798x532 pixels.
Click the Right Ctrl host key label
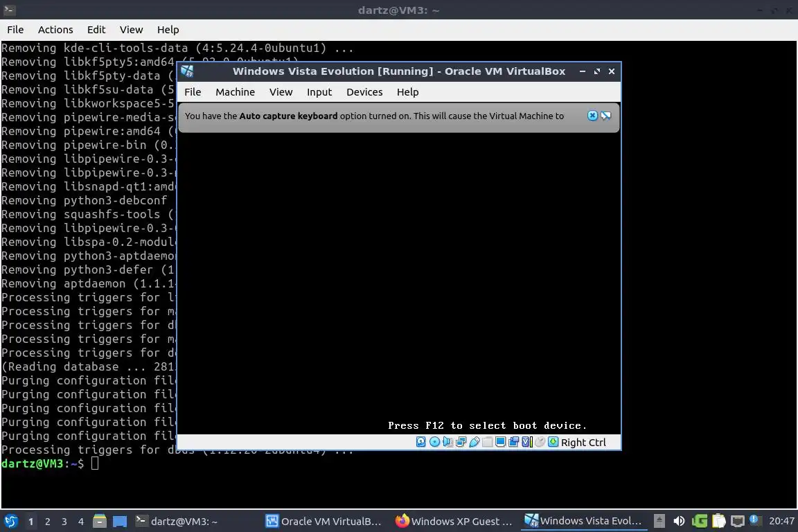pyautogui.click(x=583, y=443)
